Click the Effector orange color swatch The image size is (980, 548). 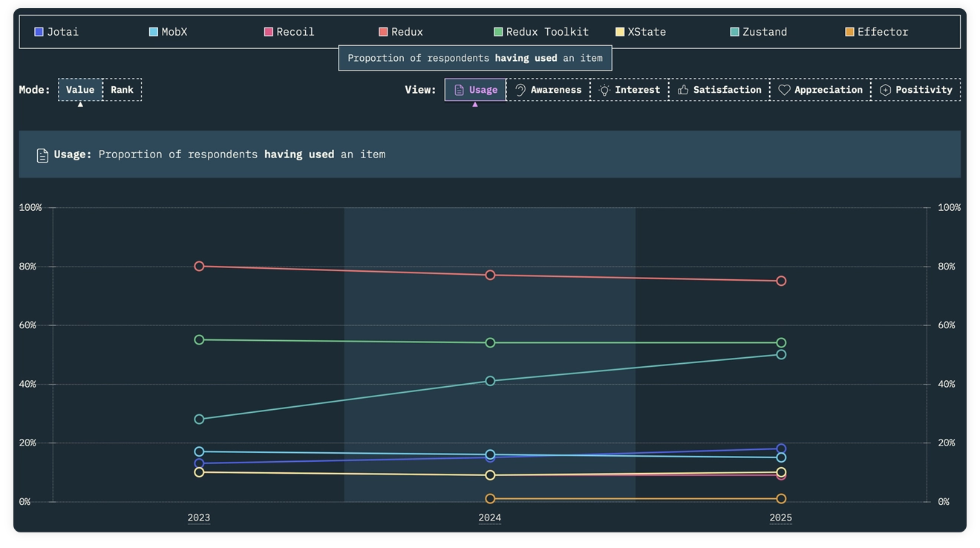click(x=849, y=32)
